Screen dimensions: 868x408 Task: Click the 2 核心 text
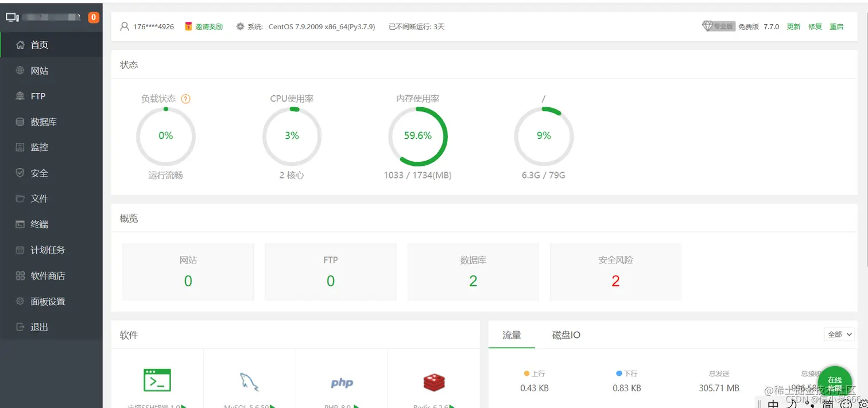point(292,176)
